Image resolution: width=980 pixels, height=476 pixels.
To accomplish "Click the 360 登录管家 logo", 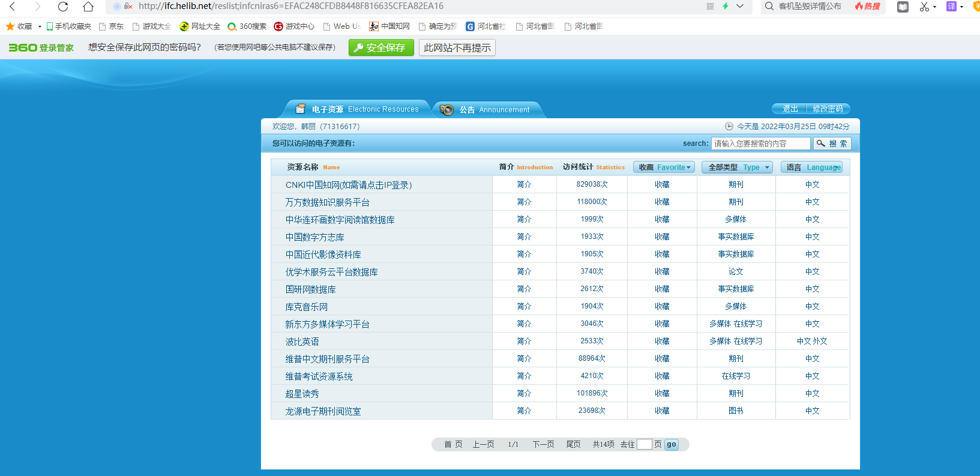I will (41, 47).
